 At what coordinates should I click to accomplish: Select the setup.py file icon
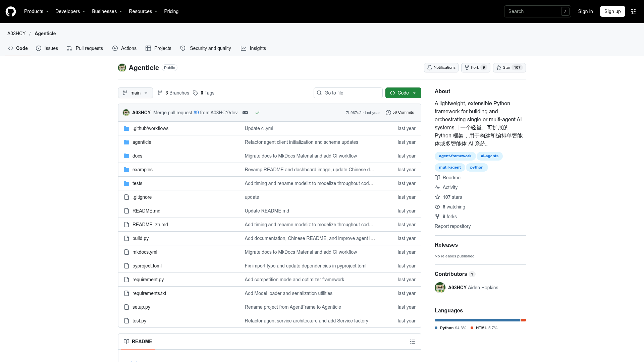click(126, 307)
